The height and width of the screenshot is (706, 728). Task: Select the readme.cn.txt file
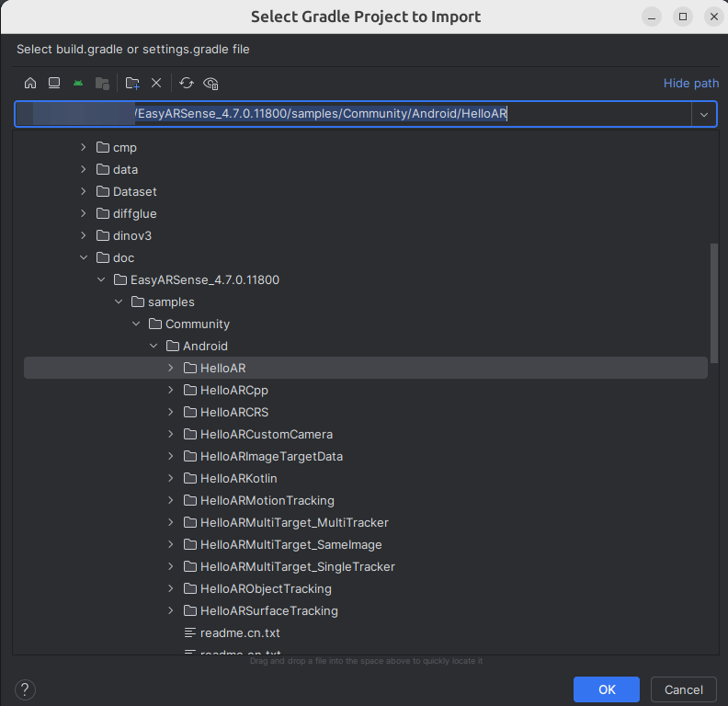(x=239, y=632)
